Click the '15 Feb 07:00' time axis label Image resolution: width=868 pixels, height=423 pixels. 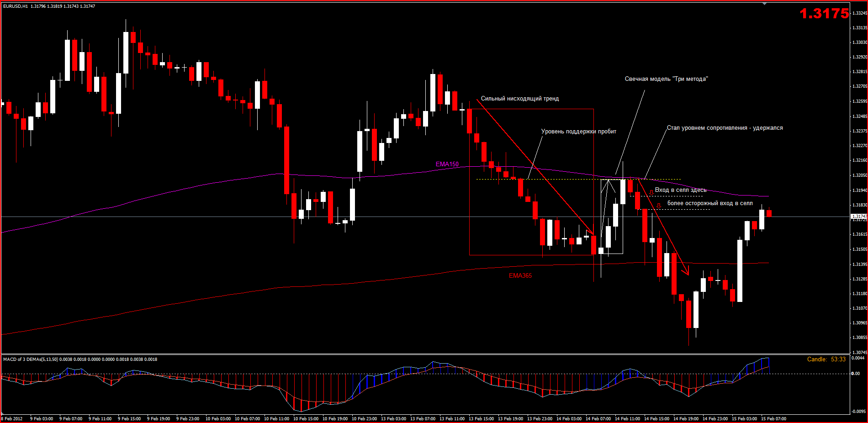pos(773,419)
